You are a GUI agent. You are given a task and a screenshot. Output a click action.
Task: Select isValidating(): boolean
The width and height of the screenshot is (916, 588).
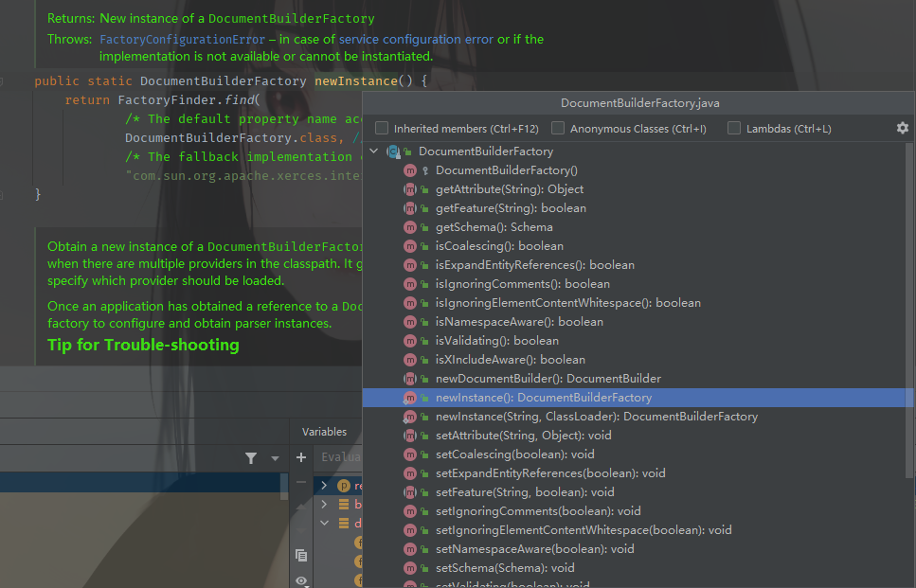(x=496, y=341)
